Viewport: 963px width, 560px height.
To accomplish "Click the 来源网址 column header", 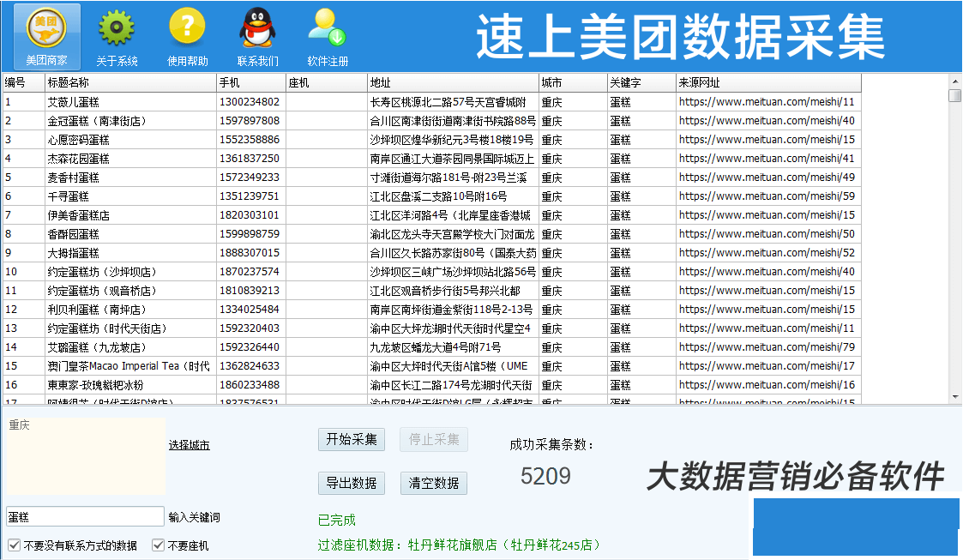I will click(768, 83).
